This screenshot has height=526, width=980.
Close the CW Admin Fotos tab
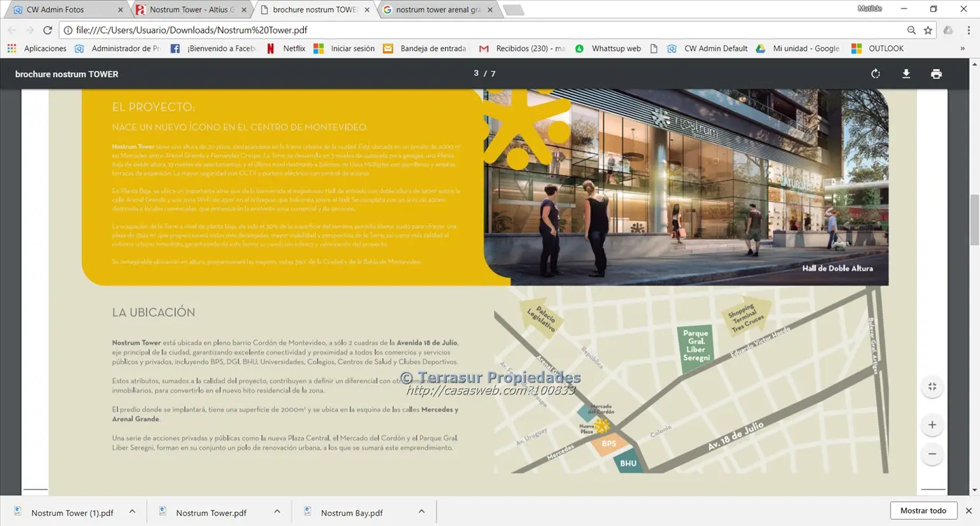120,10
